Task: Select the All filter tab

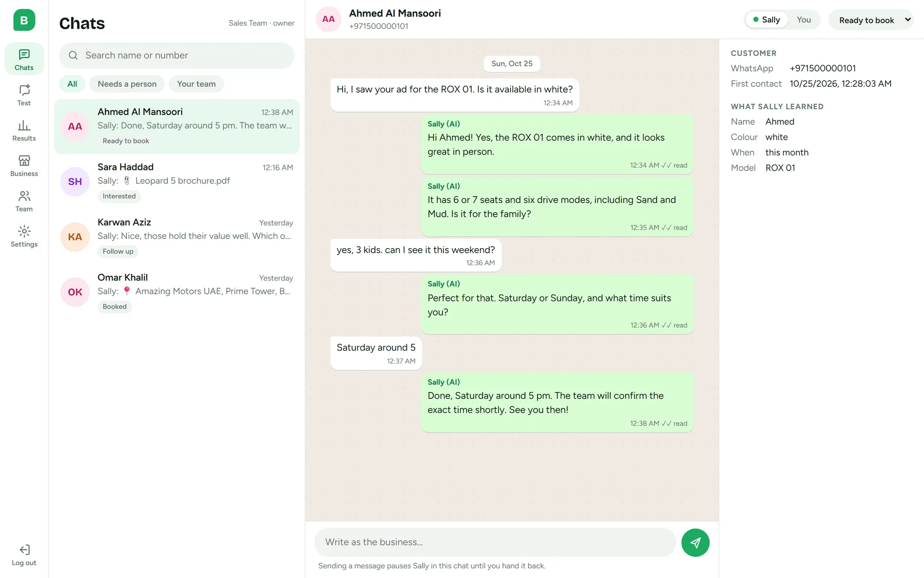Action: point(72,84)
